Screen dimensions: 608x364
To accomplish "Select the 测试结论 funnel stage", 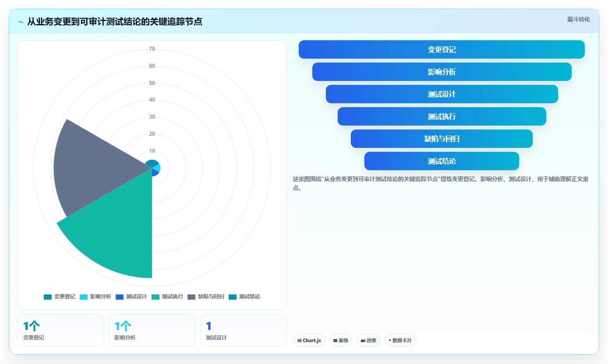I will (442, 161).
